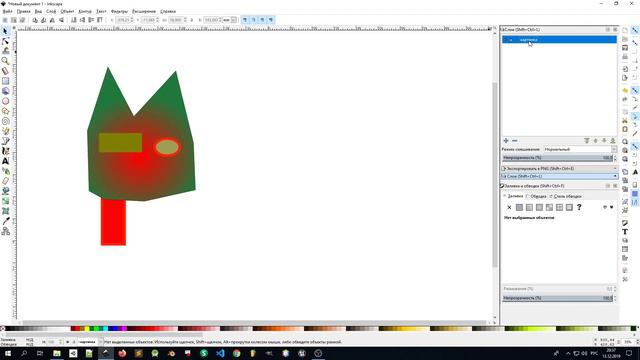Image resolution: width=640 pixels, height=360 pixels.
Task: Toggle last move-patterns affect button in toolbar
Action: point(271,20)
